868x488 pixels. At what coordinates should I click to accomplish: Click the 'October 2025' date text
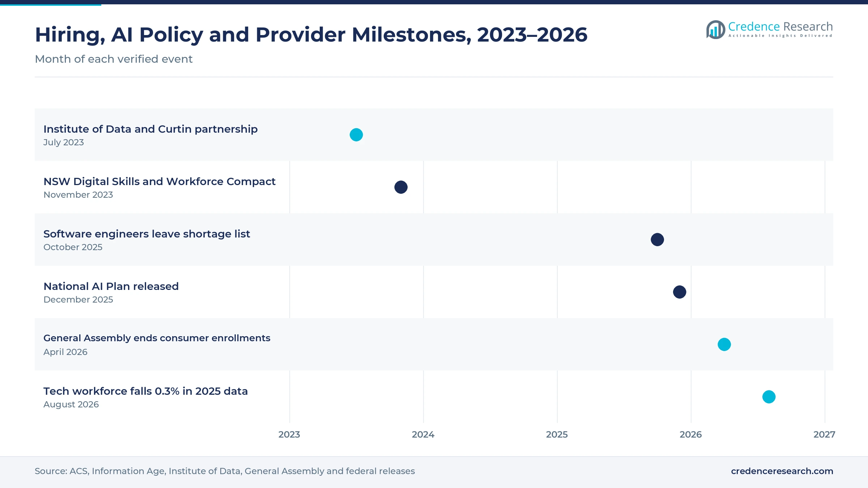tap(73, 247)
